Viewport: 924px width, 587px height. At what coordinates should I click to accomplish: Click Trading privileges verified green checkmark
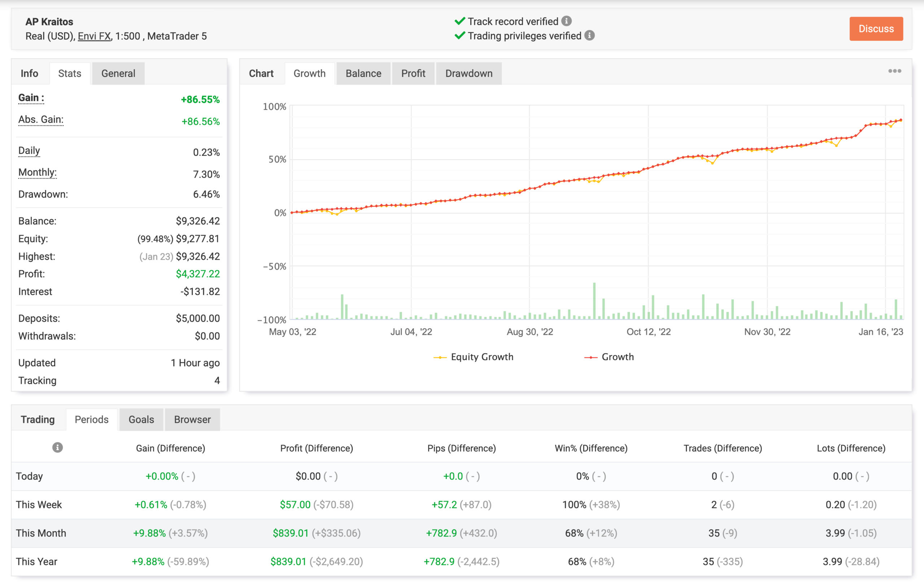tap(460, 36)
